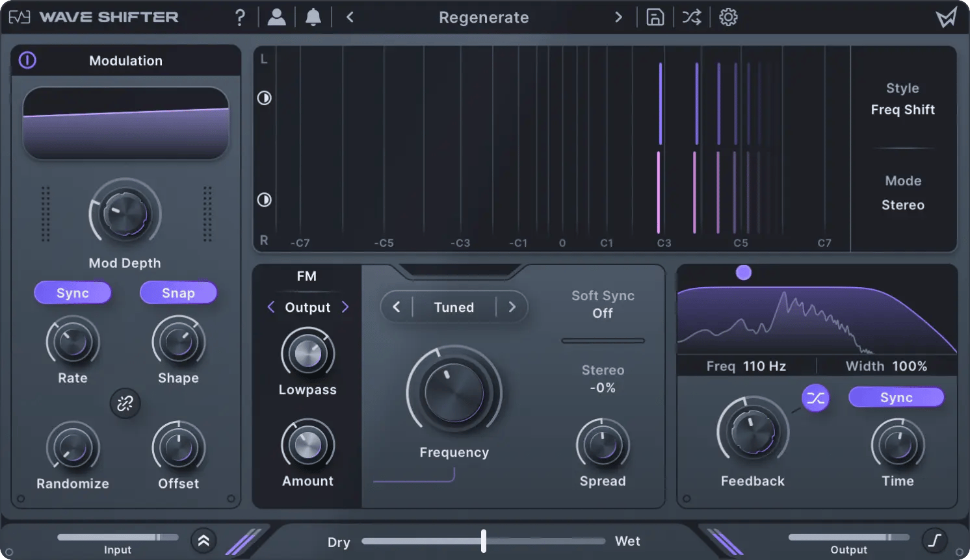Screen dimensions: 970x560
Task: Toggle the link icon between Rate and Randomize
Action: tap(125, 403)
